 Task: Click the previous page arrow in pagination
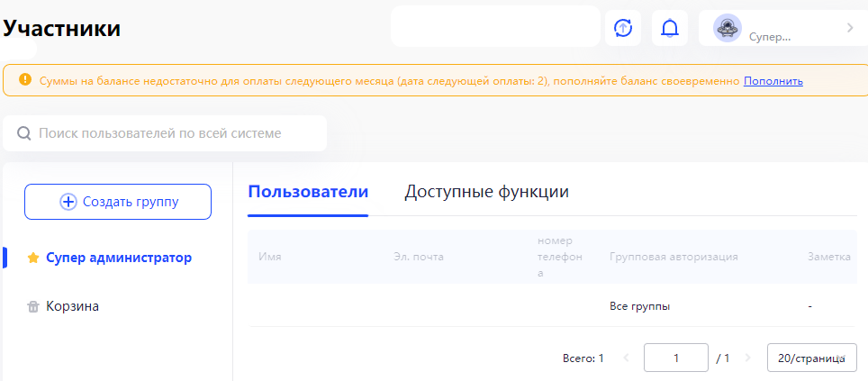coord(626,358)
